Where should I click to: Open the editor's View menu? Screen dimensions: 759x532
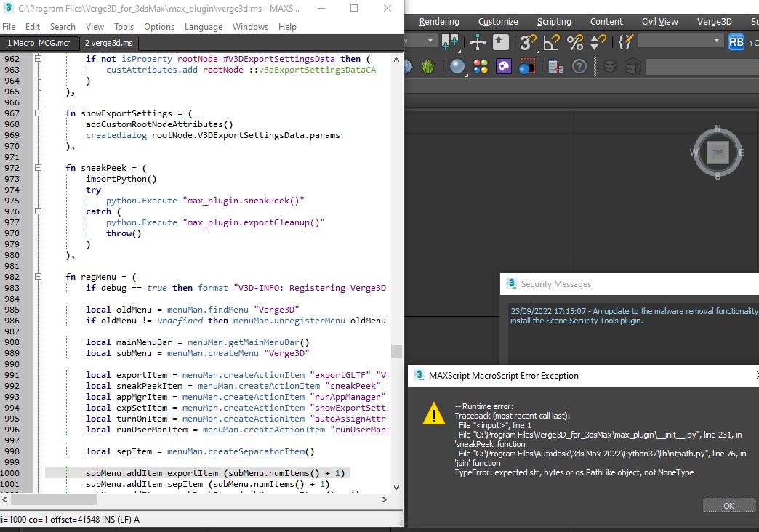(95, 27)
